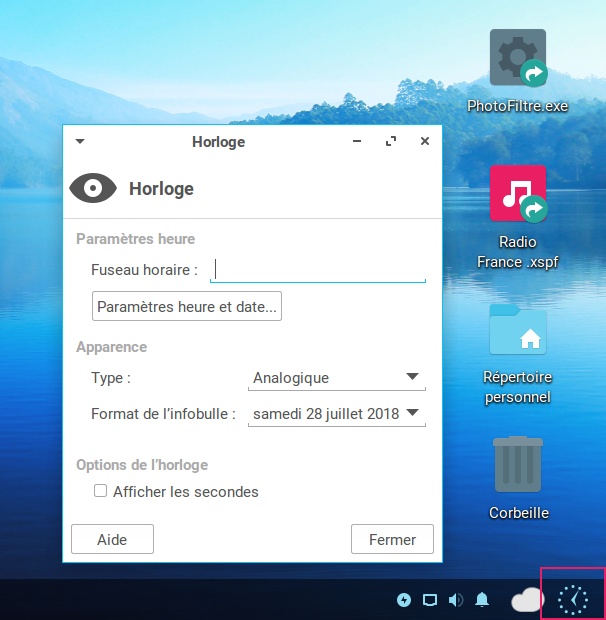Enable the Afficher les secondes checkbox
This screenshot has height=620, width=606.
point(100,491)
